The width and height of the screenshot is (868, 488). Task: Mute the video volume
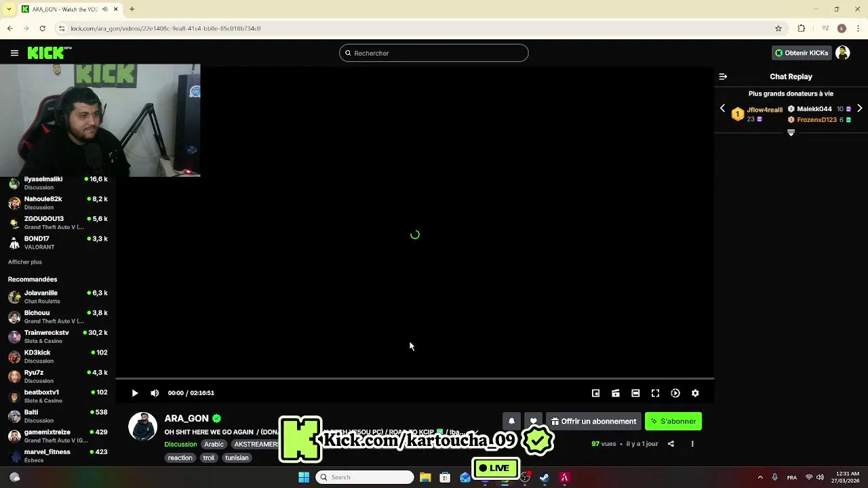(155, 393)
